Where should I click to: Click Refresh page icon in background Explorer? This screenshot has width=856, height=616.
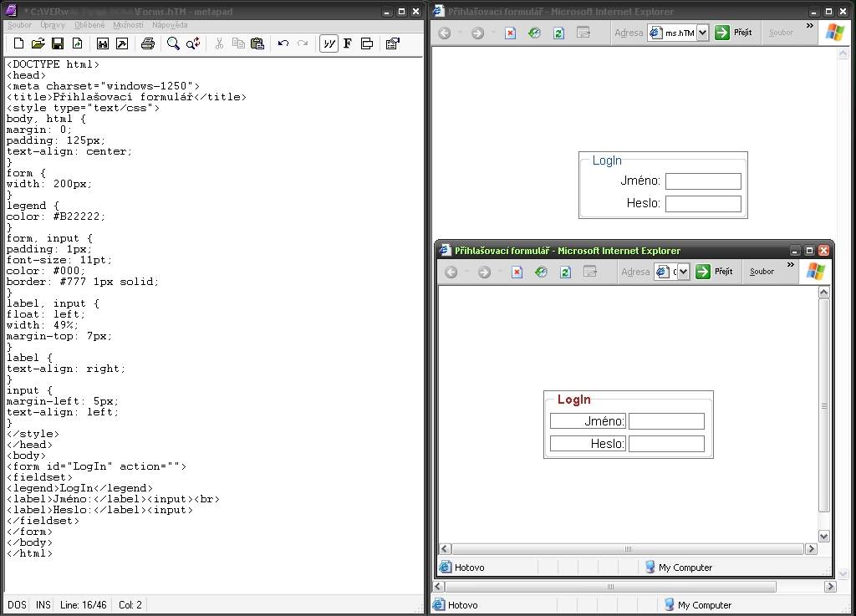(559, 33)
